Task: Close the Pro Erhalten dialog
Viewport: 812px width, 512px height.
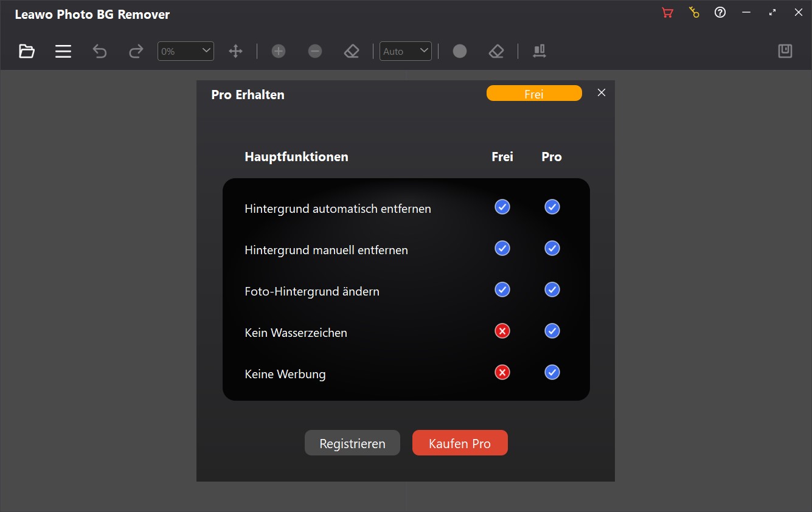Action: [602, 92]
